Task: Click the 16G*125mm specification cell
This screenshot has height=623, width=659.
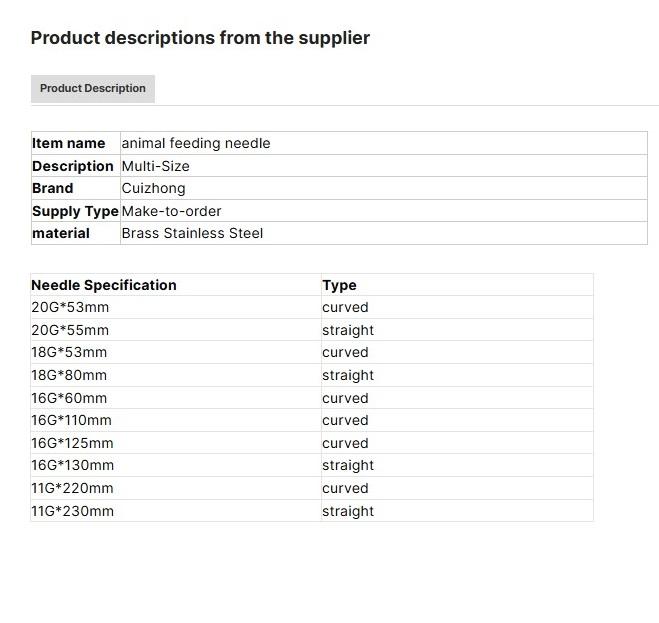Action: click(x=72, y=443)
